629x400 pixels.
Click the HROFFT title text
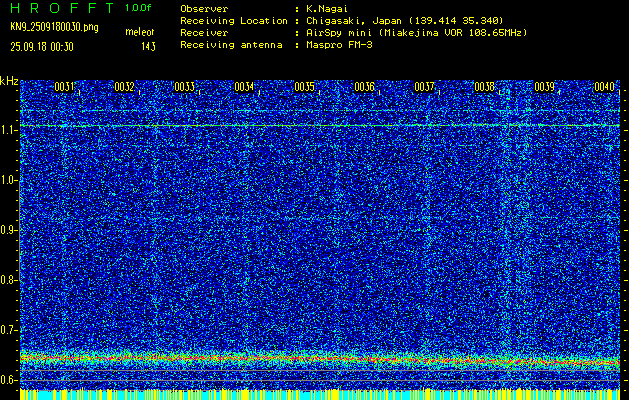63,8
